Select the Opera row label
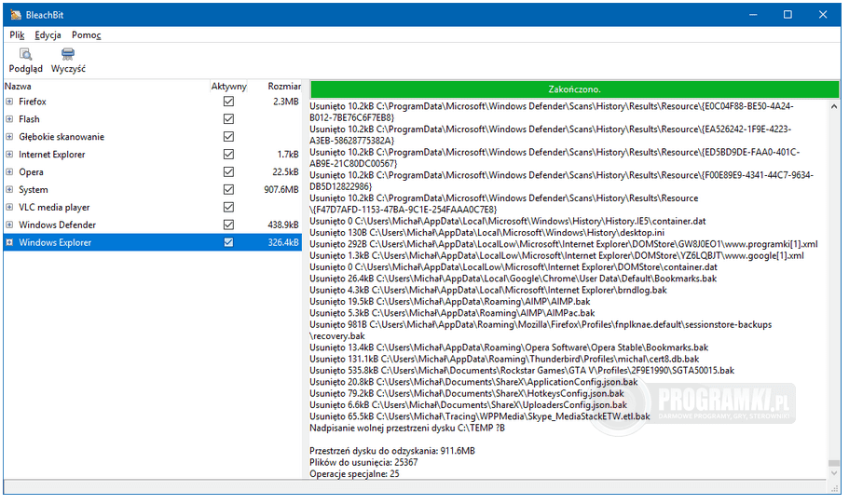This screenshot has height=504, width=849. tap(31, 171)
